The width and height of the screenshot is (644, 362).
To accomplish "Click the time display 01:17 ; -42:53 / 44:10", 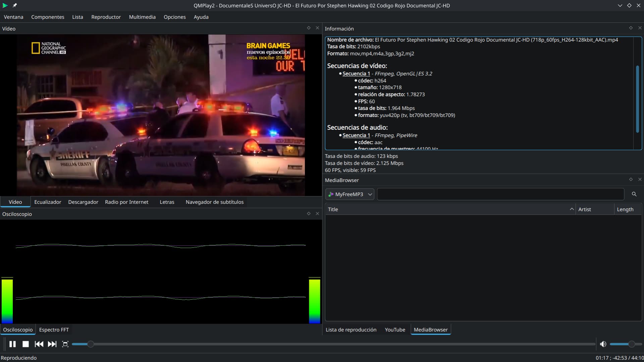I will (x=620, y=358).
